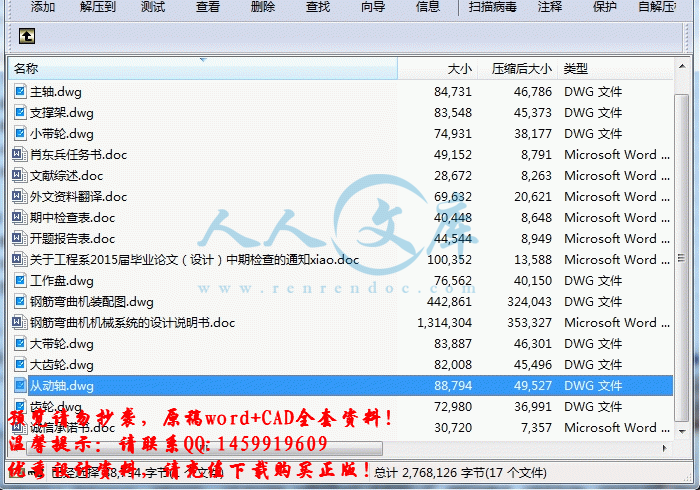Select the file name 文献综述.doc
Viewport: 700px width, 490px height.
(x=67, y=176)
